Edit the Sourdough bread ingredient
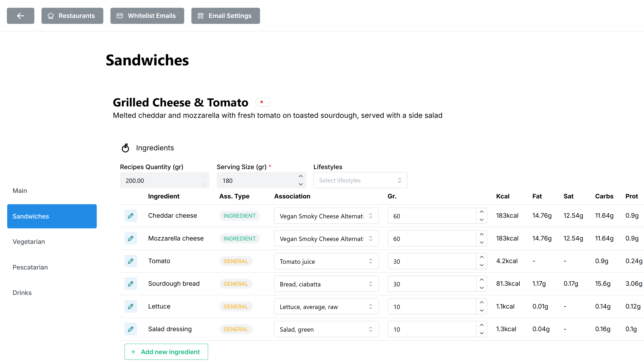 (x=131, y=284)
